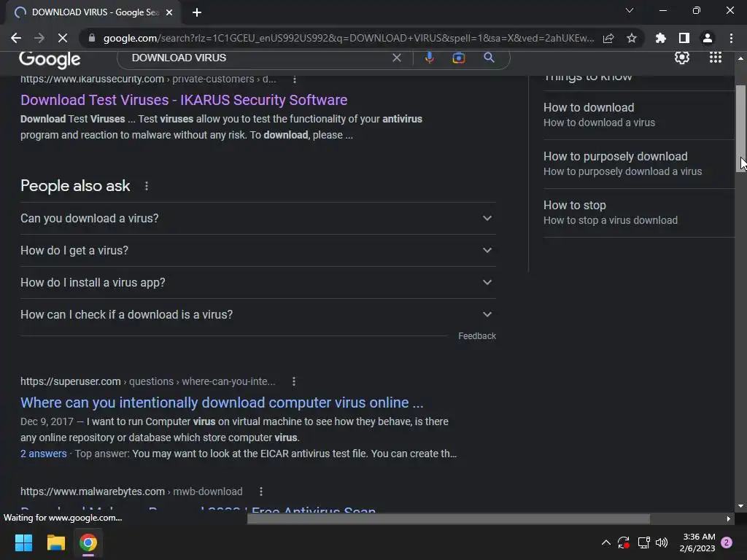Expand 'Can you download a virus?'
The image size is (747, 560).
pos(258,218)
